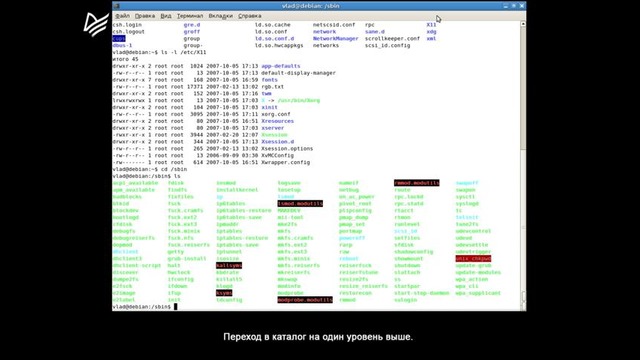640x360 pixels.
Task: Click the update-grub entry
Action: pyautogui.click(x=473, y=265)
